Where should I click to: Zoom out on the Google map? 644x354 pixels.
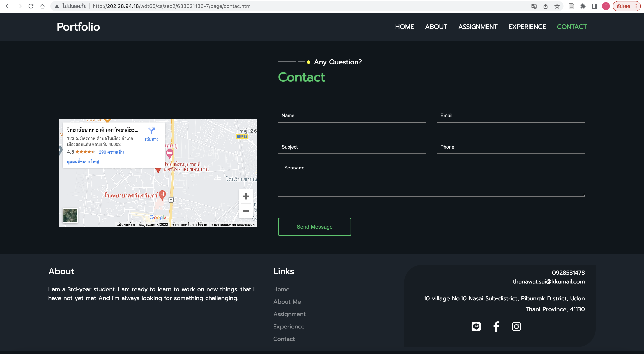click(x=246, y=211)
